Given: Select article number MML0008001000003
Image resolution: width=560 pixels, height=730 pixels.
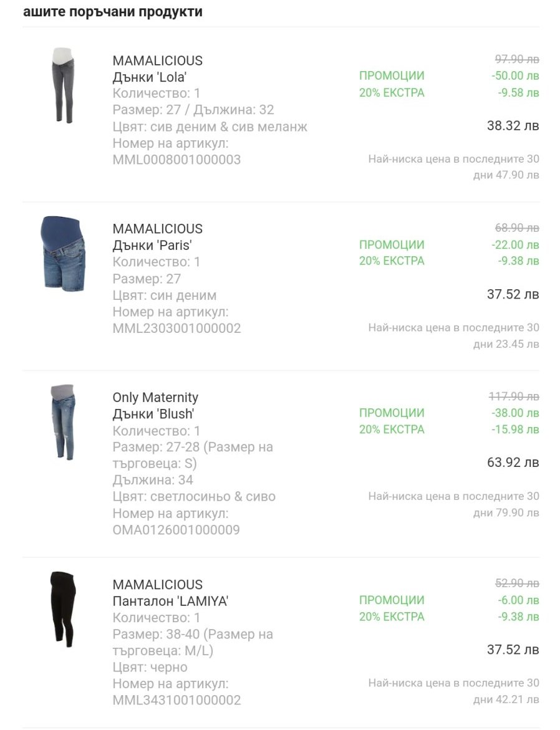Looking at the screenshot, I should tap(176, 160).
